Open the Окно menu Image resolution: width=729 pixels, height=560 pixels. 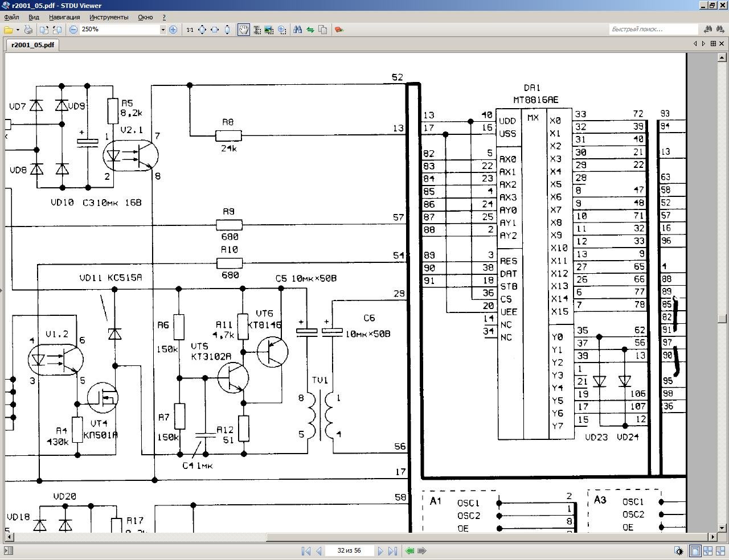point(145,17)
